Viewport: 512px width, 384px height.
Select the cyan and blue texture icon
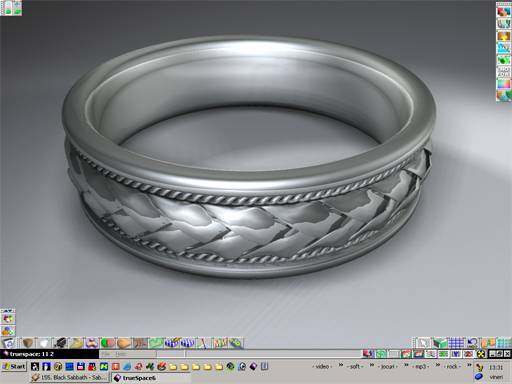coord(504,48)
